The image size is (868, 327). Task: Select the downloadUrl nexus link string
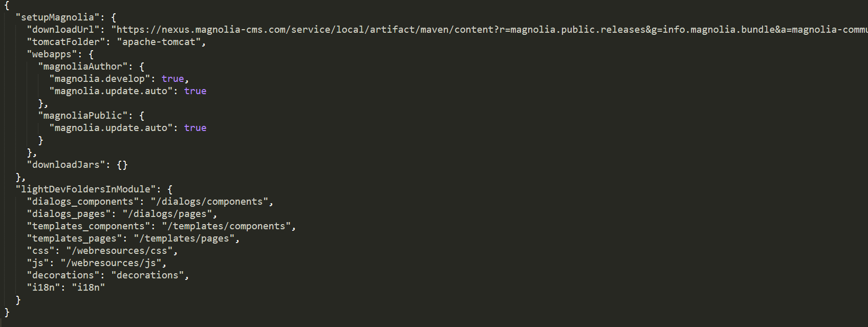(x=489, y=30)
